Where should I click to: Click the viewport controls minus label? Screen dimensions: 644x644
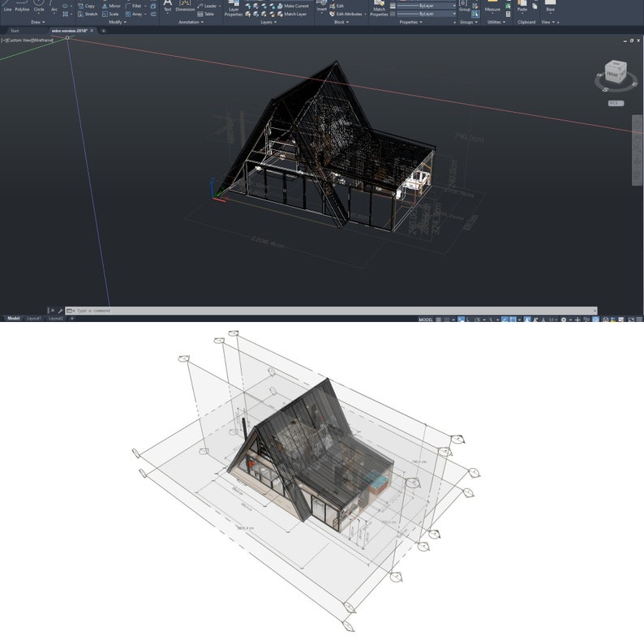[x=3, y=41]
